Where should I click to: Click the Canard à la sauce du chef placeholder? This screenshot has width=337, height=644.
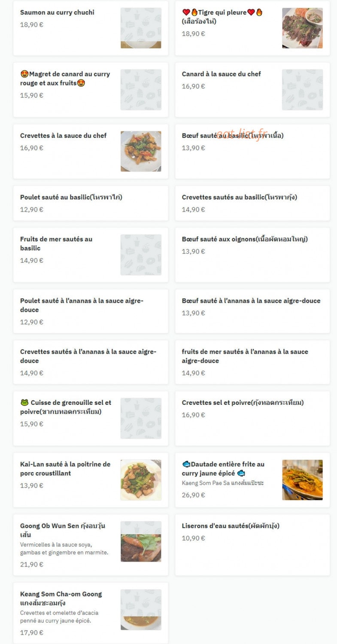coord(302,90)
